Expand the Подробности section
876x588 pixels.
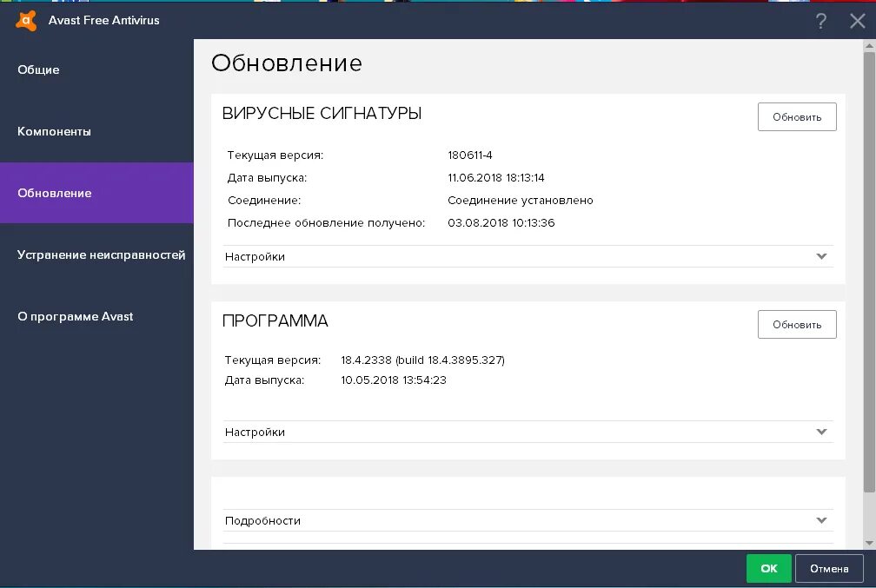528,520
